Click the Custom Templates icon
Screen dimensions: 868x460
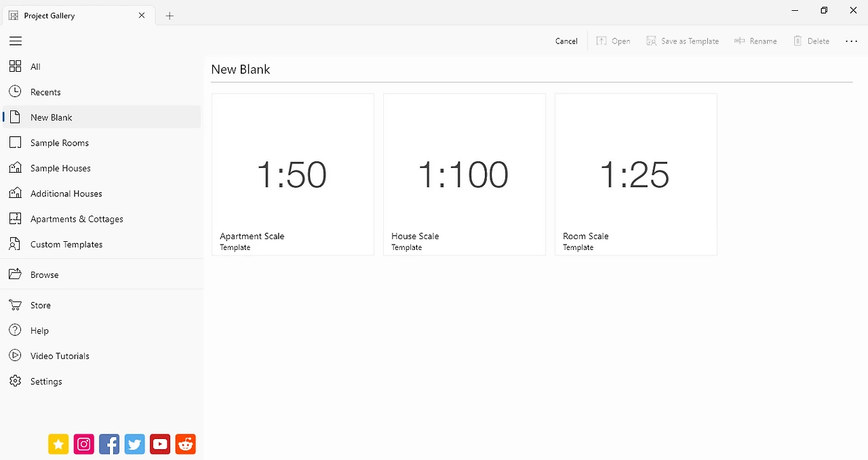coord(15,245)
